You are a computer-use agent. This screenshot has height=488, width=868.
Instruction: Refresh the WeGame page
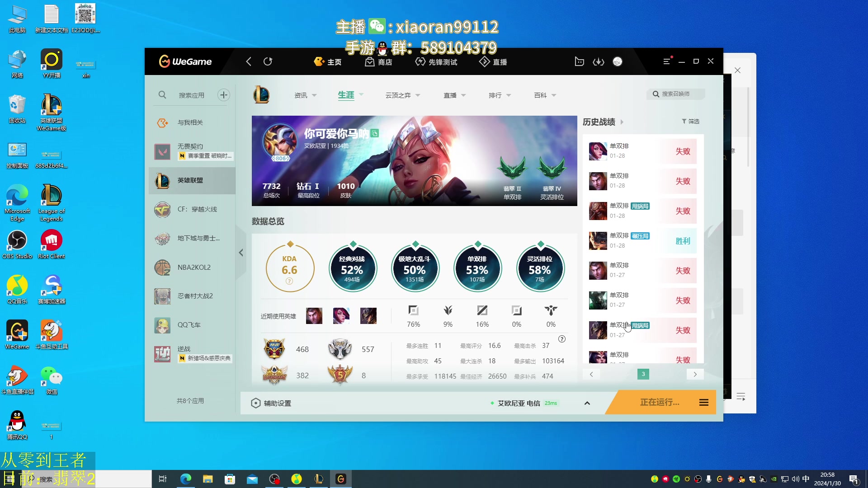(268, 61)
